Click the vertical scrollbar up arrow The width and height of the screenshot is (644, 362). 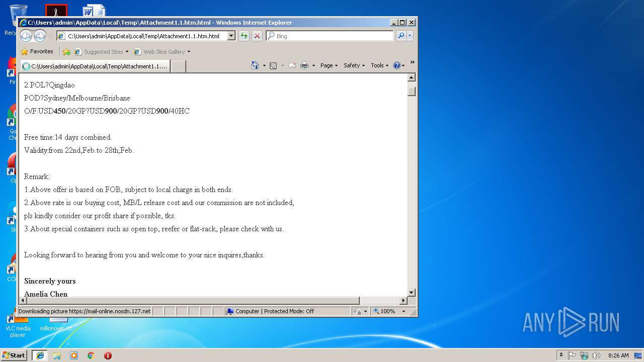coord(411,77)
